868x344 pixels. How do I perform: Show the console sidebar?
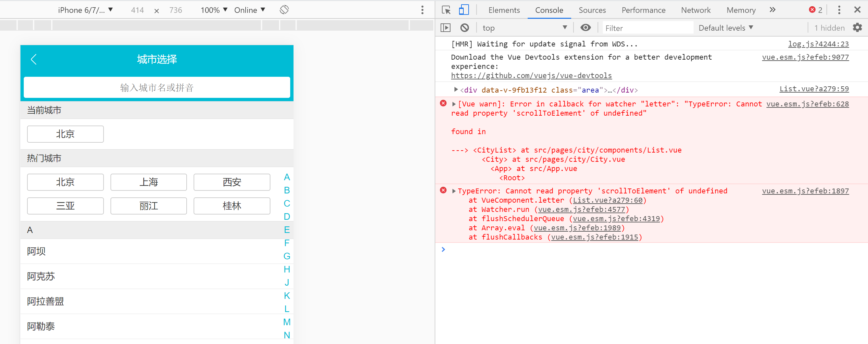click(446, 28)
